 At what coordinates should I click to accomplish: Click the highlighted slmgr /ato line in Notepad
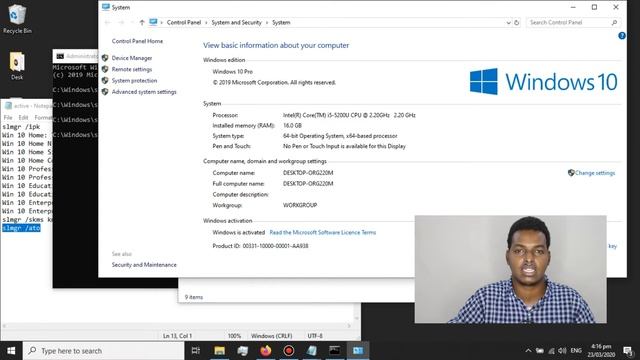[21, 228]
